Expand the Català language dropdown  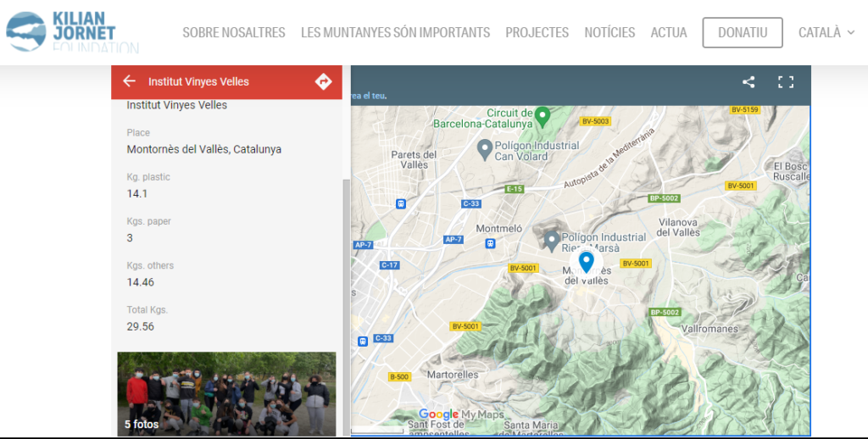(x=826, y=32)
